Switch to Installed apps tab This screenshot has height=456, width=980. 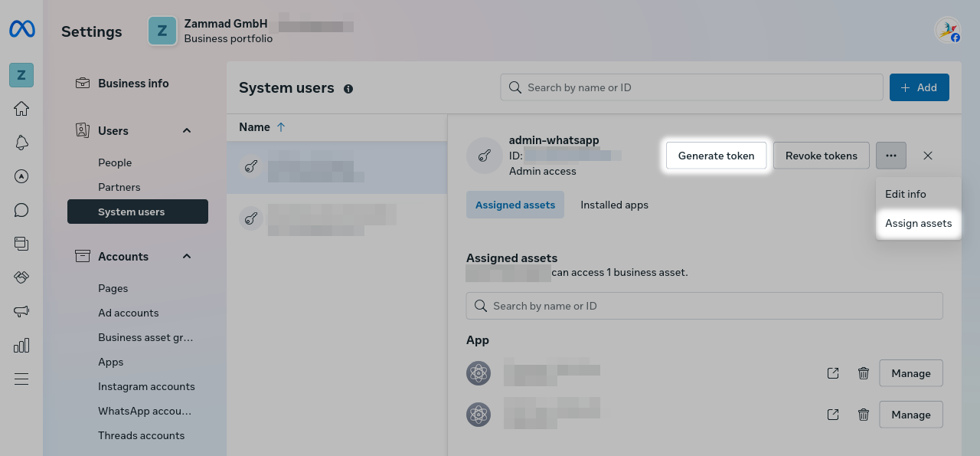(614, 205)
